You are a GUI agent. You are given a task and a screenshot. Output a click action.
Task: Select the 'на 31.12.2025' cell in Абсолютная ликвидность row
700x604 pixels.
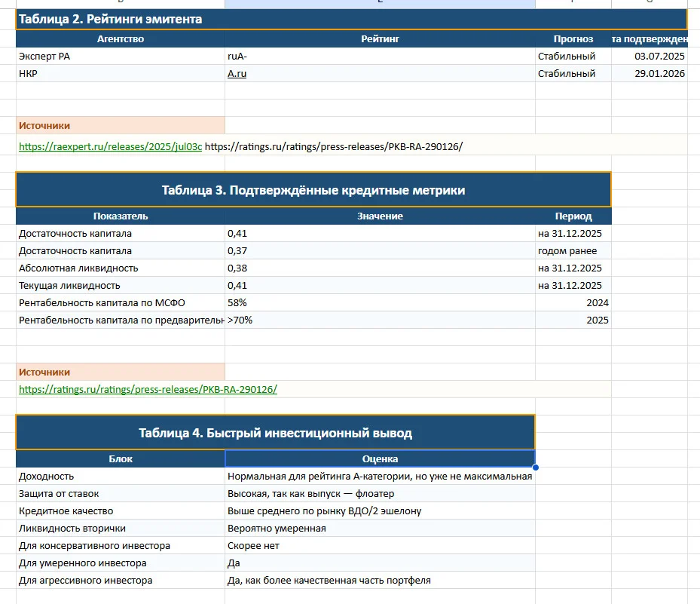click(573, 268)
